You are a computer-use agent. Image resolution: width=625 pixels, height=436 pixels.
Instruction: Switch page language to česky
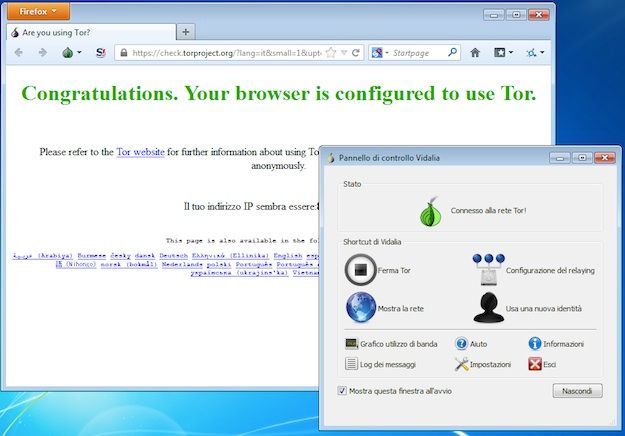coord(120,255)
